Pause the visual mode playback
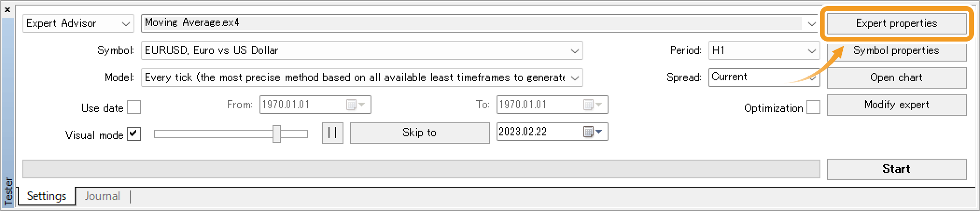 332,133
